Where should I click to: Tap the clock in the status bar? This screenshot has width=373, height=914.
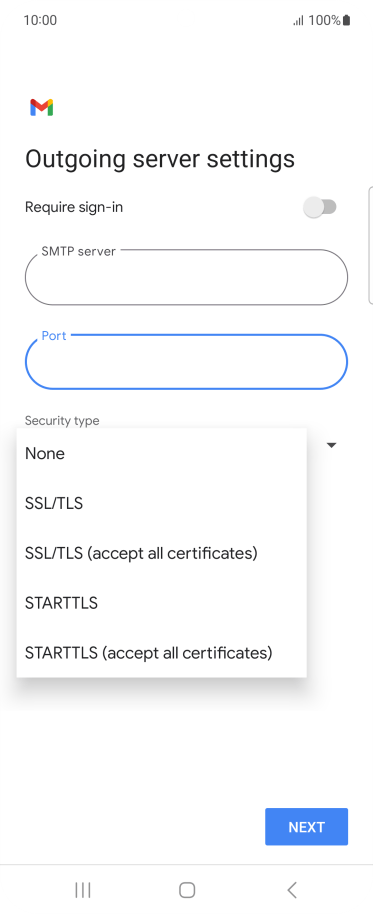coord(40,20)
